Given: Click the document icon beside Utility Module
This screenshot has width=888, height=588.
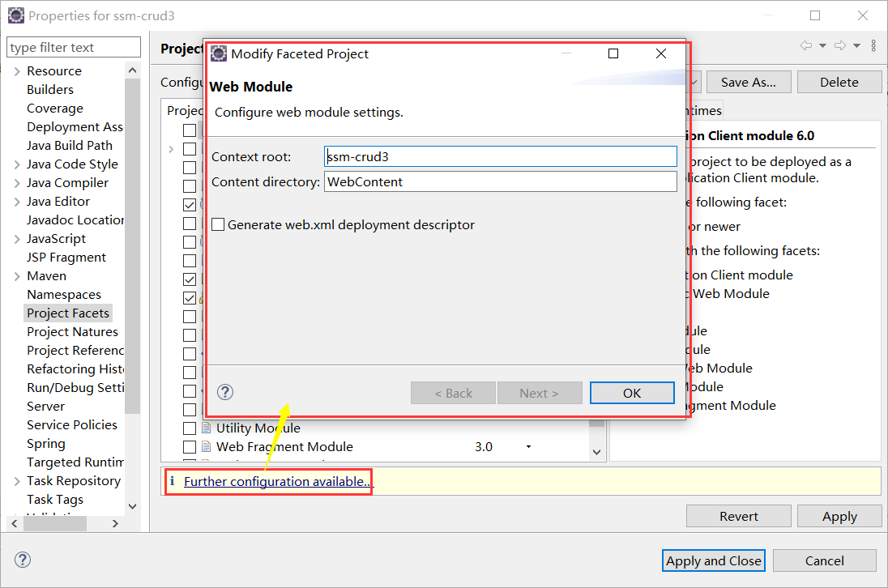Looking at the screenshot, I should [x=207, y=428].
